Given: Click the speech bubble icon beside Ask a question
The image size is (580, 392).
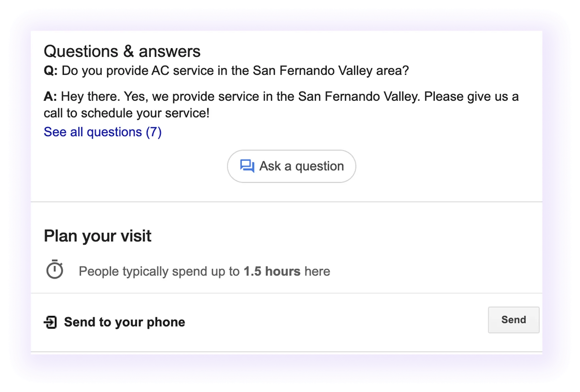Looking at the screenshot, I should pyautogui.click(x=247, y=166).
